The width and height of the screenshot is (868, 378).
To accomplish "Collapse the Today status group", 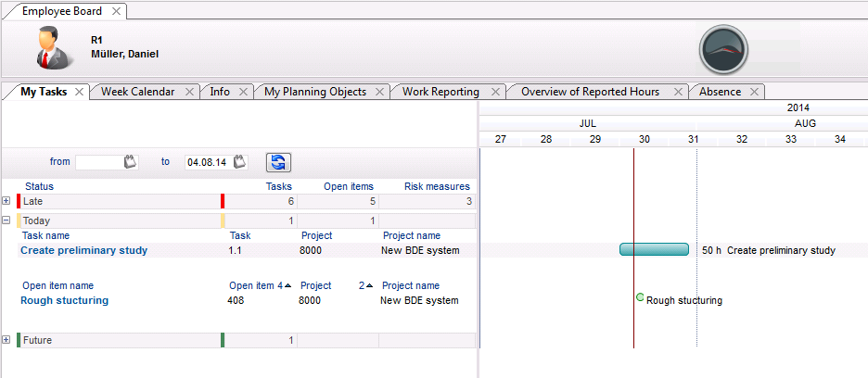I will coord(6,221).
